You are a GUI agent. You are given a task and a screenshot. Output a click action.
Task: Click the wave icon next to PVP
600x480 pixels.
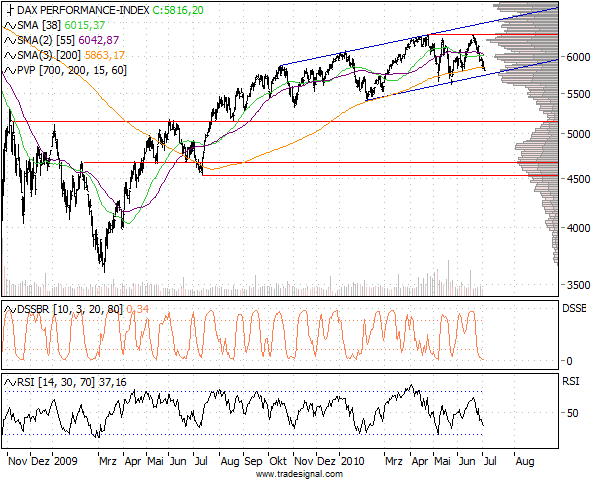tap(9, 71)
